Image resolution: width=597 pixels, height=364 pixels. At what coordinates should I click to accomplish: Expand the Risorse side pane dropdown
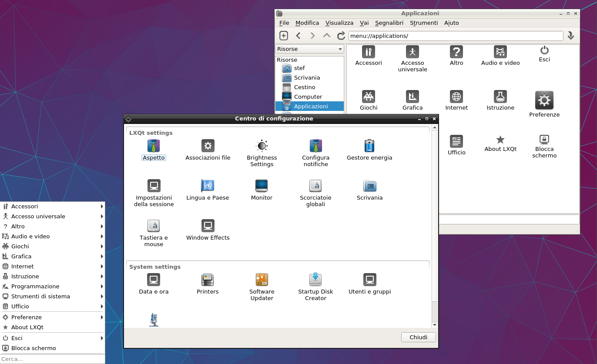tap(309, 49)
